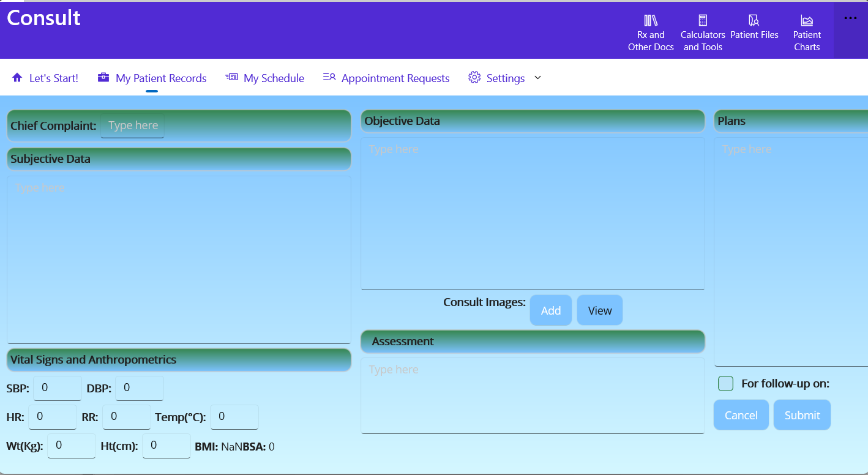Cancel the current consult
Image resolution: width=868 pixels, height=475 pixels.
click(x=741, y=414)
